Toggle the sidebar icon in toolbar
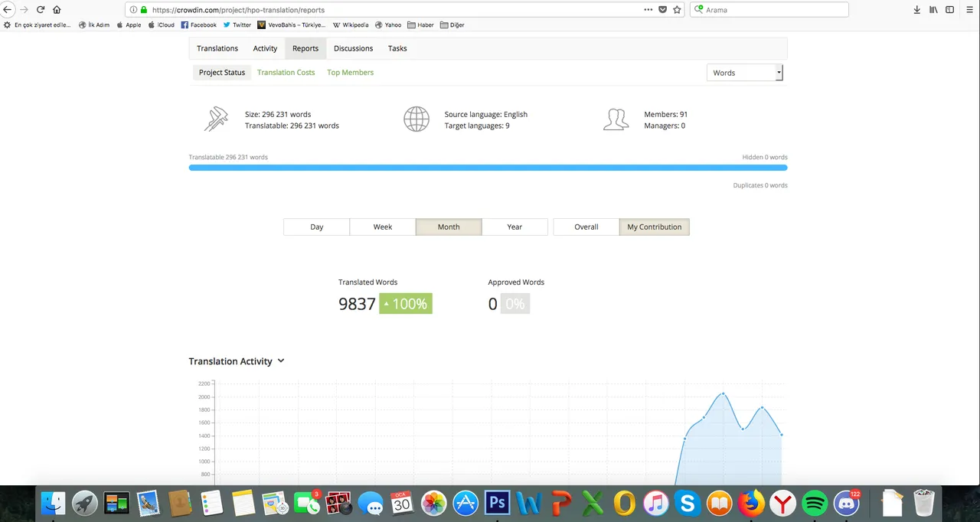This screenshot has width=980, height=522. click(950, 10)
